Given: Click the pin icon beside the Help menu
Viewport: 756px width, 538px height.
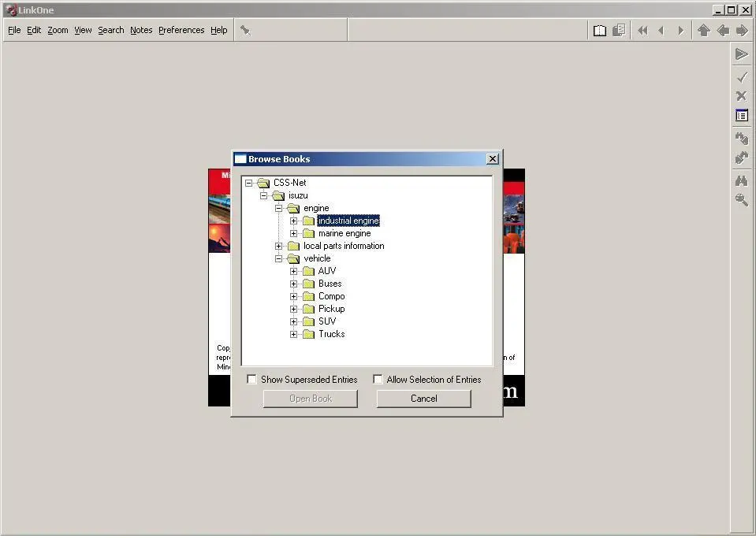Looking at the screenshot, I should 245,31.
